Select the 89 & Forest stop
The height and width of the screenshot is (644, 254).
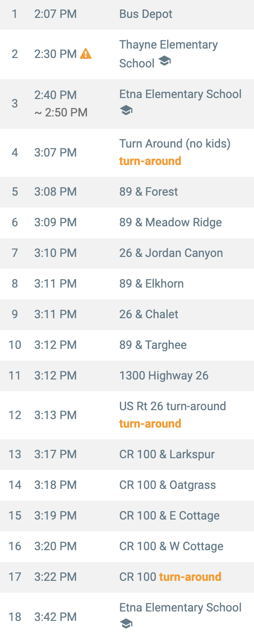pos(127,192)
